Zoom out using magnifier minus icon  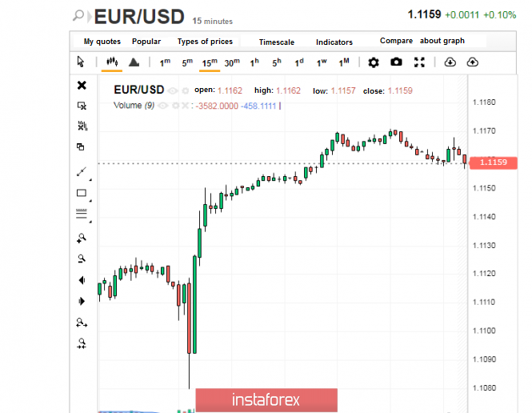82,259
